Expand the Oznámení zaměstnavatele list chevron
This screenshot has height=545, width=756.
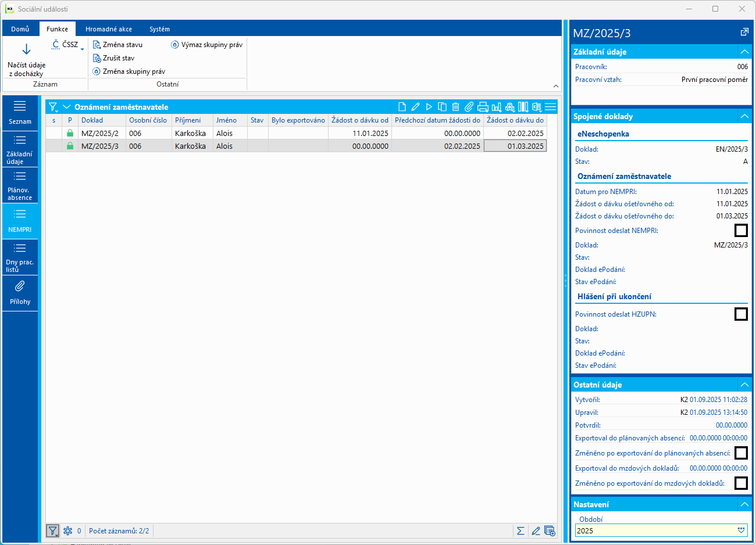point(66,107)
